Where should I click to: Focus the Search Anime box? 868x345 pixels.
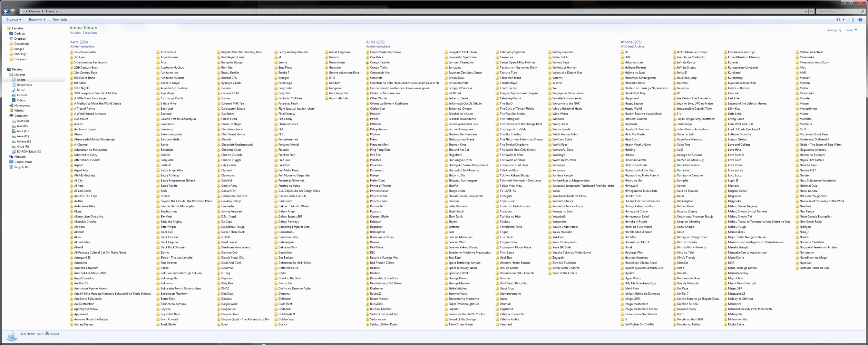click(838, 11)
